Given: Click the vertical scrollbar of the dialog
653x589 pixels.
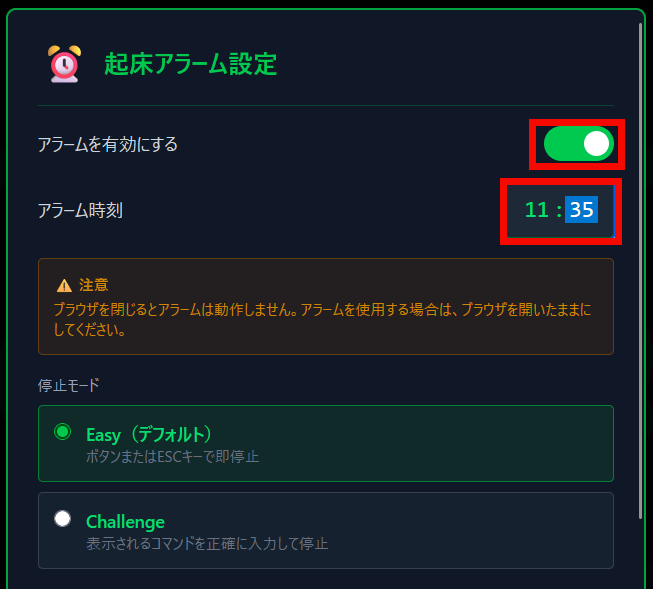Looking at the screenshot, I should [641, 271].
